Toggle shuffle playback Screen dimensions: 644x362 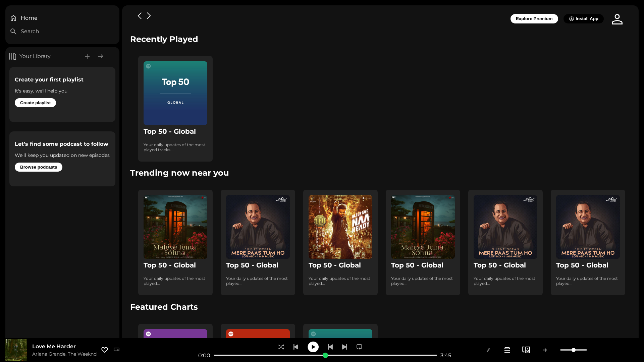[281, 347]
